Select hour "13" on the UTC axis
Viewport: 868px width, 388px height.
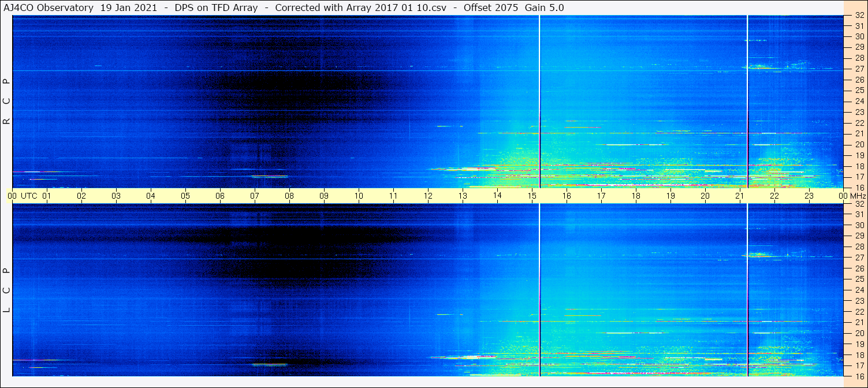pos(463,196)
